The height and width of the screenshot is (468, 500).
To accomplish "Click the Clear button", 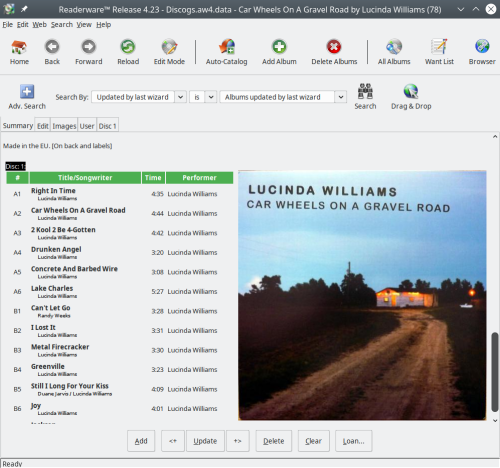I will (x=314, y=441).
